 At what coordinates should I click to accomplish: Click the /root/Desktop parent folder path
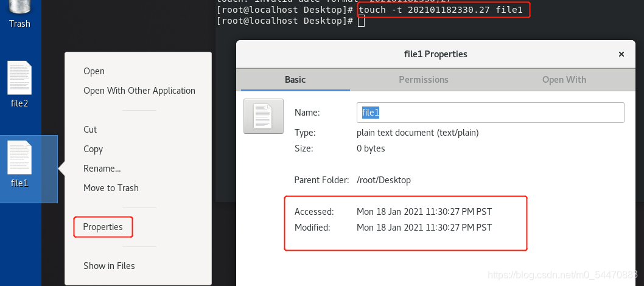(383, 180)
